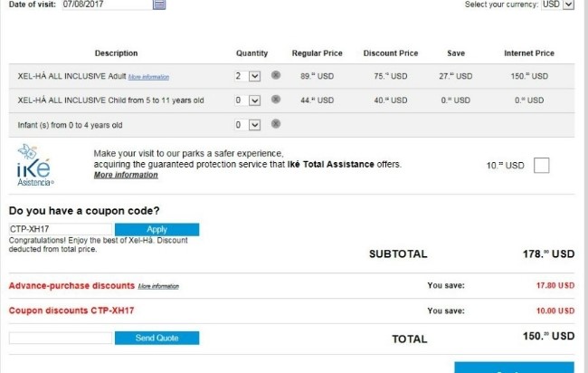This screenshot has width=588, height=373.
Task: Click the Child Discount Price 40 USD
Action: pos(391,100)
